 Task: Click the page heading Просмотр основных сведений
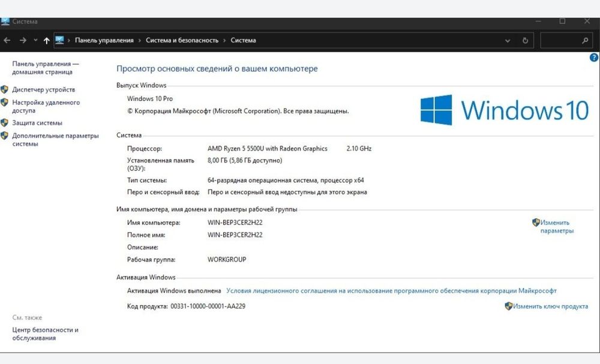point(217,68)
